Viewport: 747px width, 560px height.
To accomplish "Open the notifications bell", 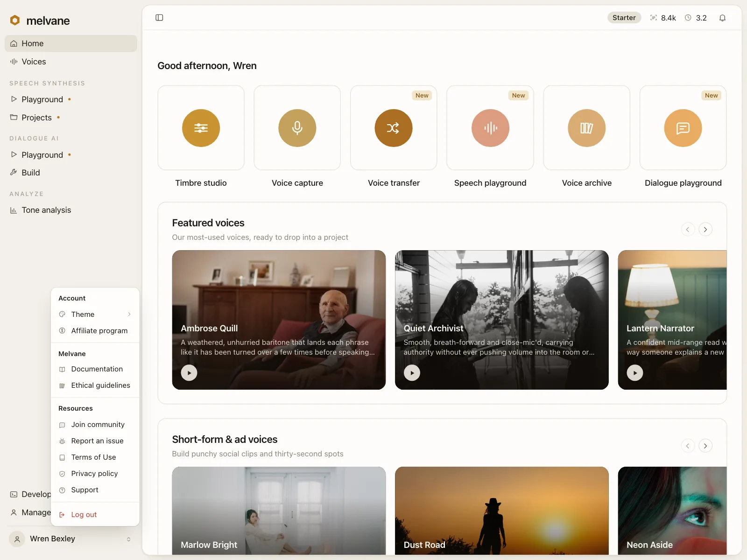I will click(722, 18).
